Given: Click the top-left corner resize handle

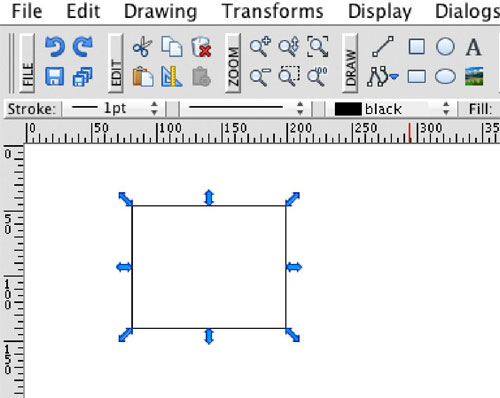Looking at the screenshot, I should (x=126, y=199).
